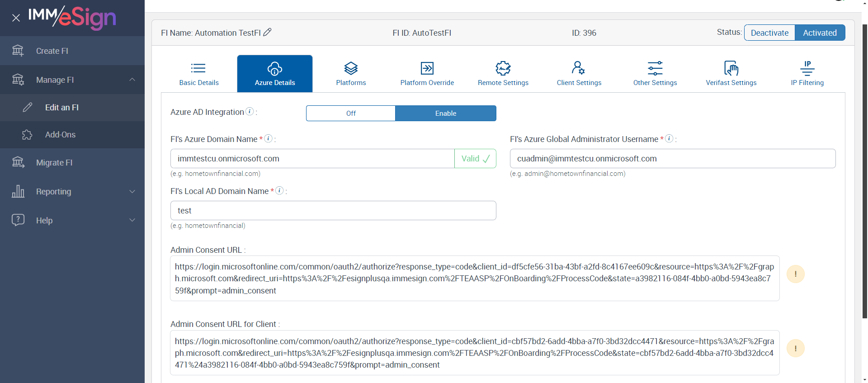Screen dimensions: 868x383
Task: Click the Migrate FI bank-arrow icon
Action: tap(18, 162)
